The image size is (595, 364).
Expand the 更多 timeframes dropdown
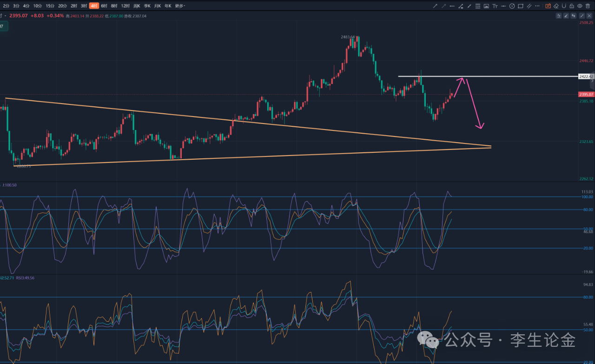(x=180, y=6)
